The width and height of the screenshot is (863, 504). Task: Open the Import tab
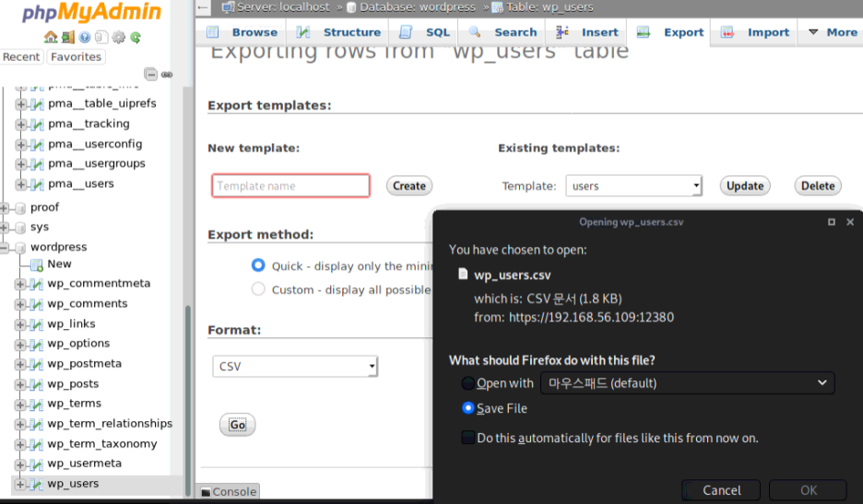tap(756, 32)
